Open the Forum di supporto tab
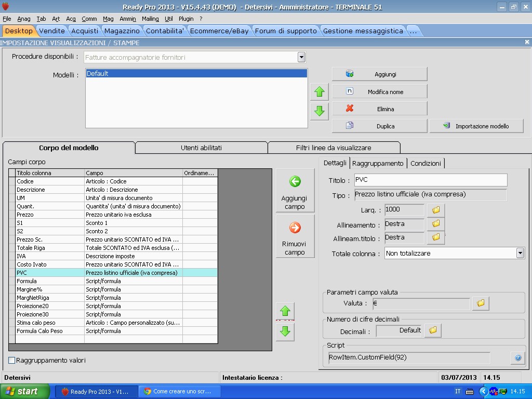The height and width of the screenshot is (399, 532). coord(286,31)
